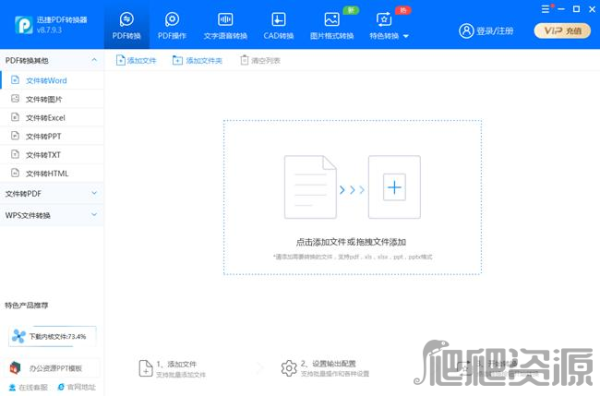
Task: Select the CAD转换 tab
Action: pos(279,25)
